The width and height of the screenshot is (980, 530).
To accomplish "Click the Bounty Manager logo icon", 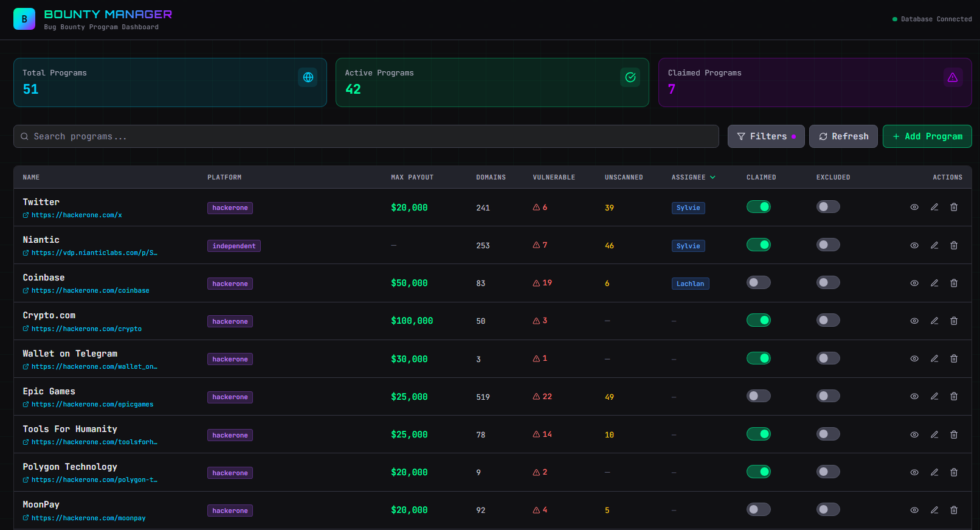I will [24, 19].
